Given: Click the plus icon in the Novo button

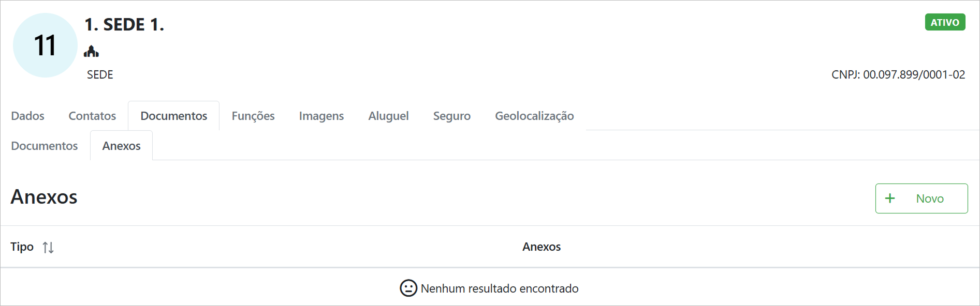Looking at the screenshot, I should (890, 198).
